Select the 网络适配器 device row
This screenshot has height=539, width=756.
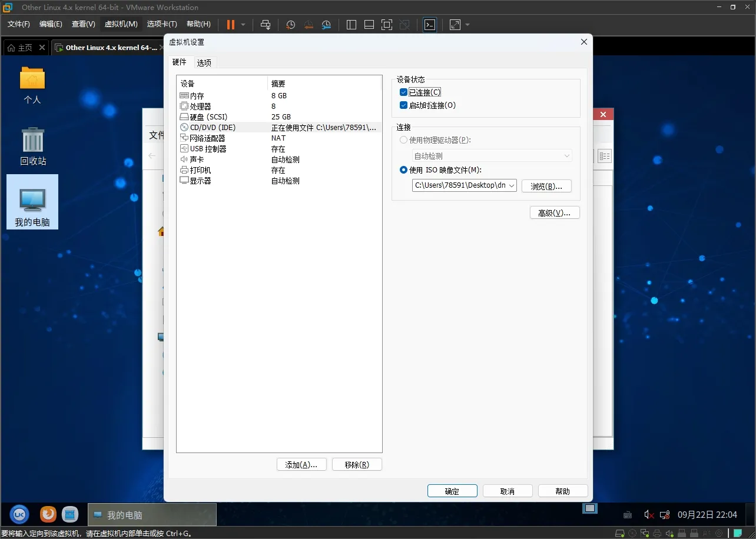207,138
